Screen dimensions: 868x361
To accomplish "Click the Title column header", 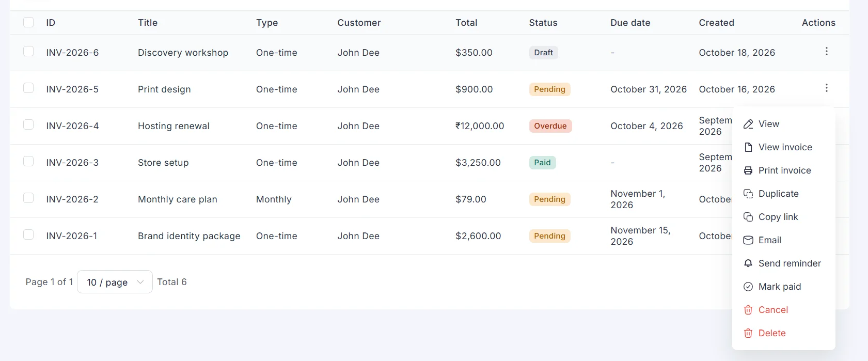I will pos(148,23).
